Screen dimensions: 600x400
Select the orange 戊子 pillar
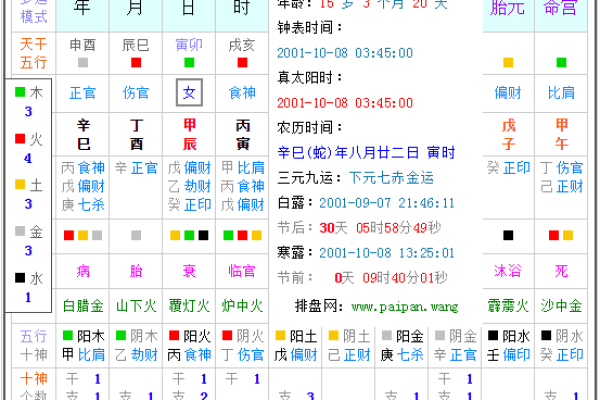(509, 134)
